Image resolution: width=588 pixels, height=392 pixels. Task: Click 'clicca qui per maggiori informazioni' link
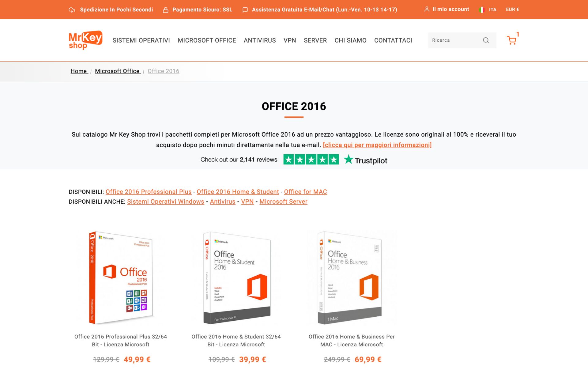coord(377,145)
